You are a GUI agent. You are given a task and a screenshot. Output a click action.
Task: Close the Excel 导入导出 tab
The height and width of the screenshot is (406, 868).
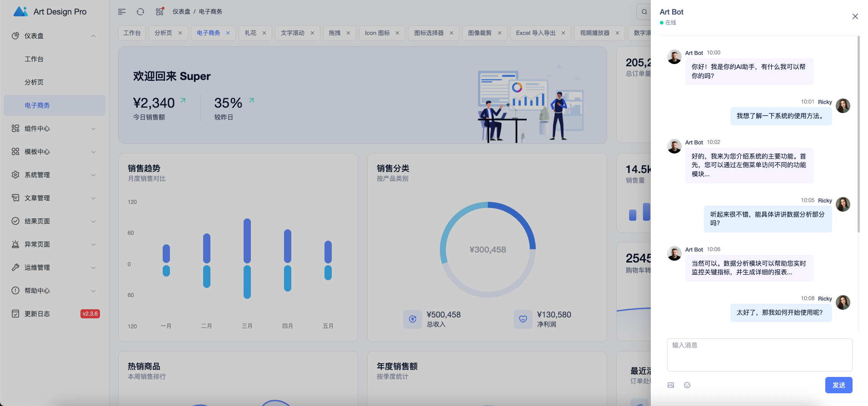click(x=564, y=33)
